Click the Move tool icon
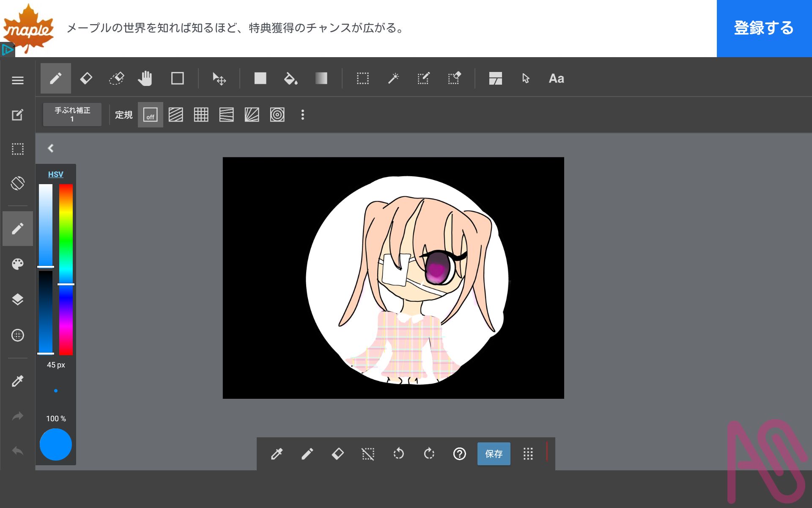 (x=219, y=79)
